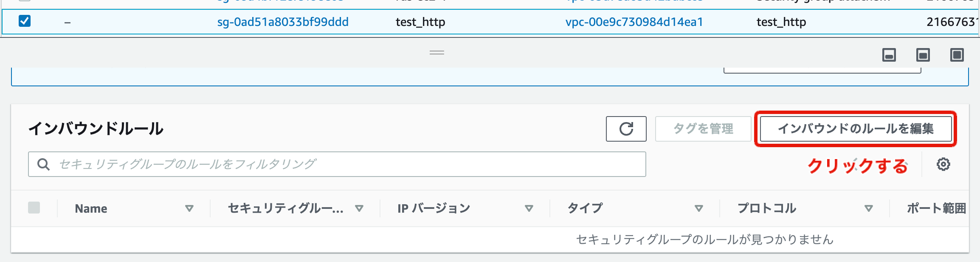
Task: Click インバウンドのルールを編集 button
Action: pos(855,129)
